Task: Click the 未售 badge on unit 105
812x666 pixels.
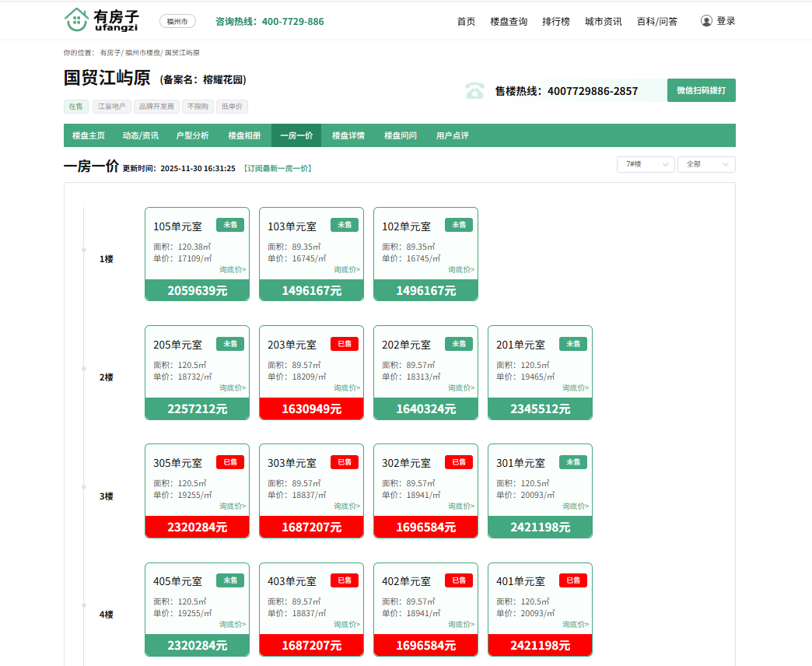Action: (x=229, y=225)
